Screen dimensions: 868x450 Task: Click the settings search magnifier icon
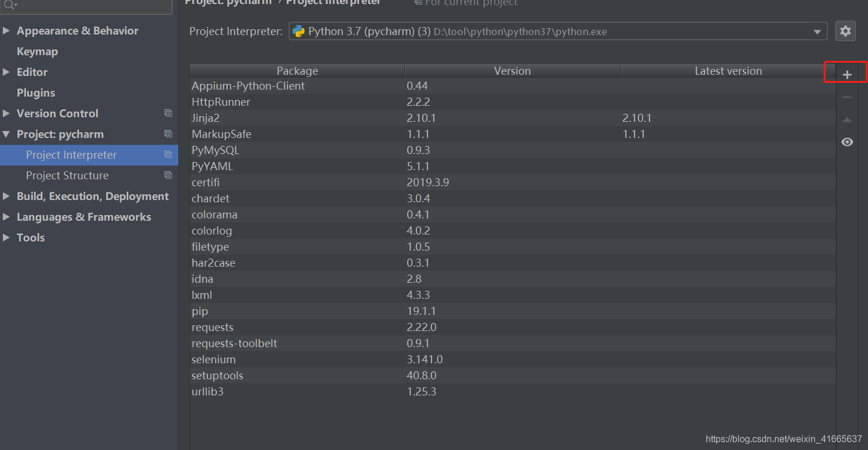pos(10,5)
